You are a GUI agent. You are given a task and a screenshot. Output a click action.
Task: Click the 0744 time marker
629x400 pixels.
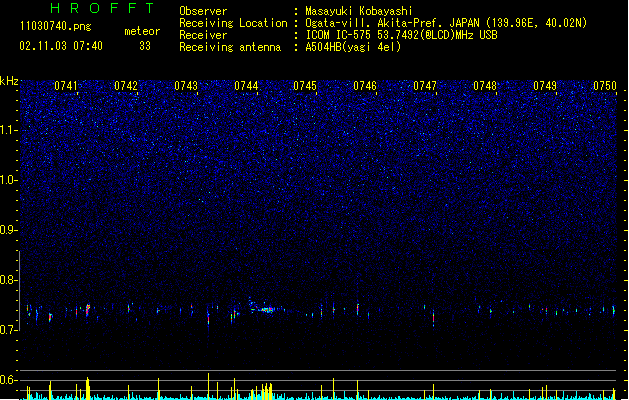pos(246,86)
